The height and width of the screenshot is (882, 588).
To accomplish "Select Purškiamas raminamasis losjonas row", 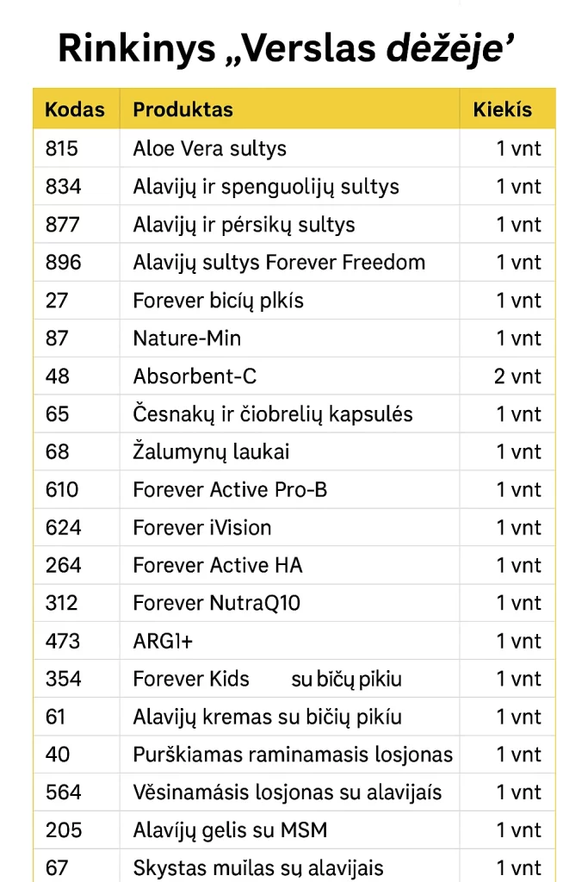I will pos(293,755).
